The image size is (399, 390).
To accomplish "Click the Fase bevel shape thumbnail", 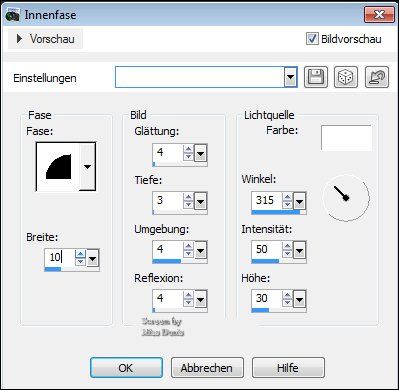I will (58, 167).
